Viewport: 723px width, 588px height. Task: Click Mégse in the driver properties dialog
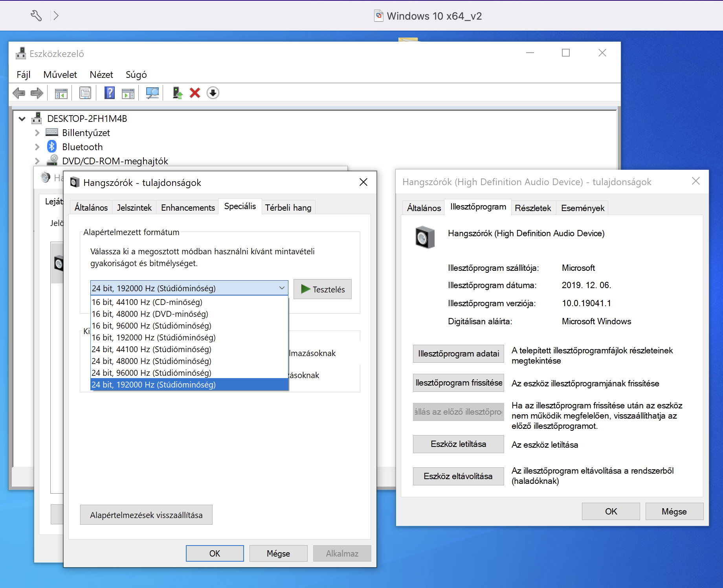coord(674,511)
